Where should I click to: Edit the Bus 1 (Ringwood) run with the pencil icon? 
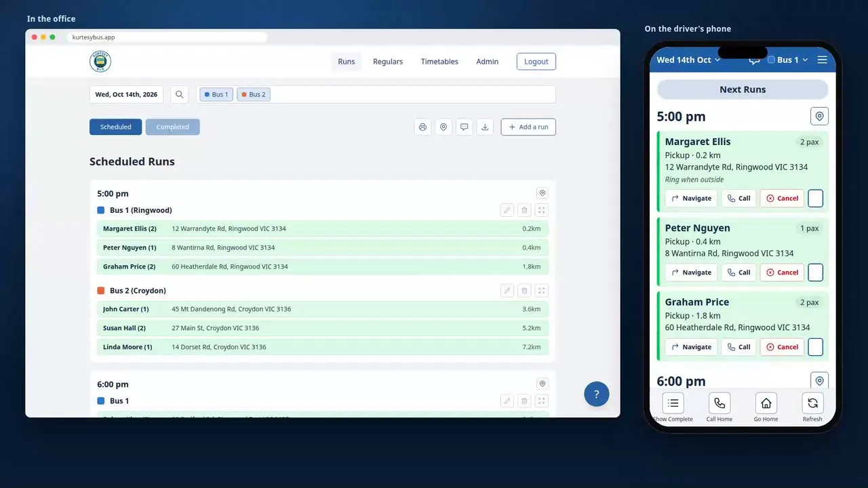(x=507, y=210)
